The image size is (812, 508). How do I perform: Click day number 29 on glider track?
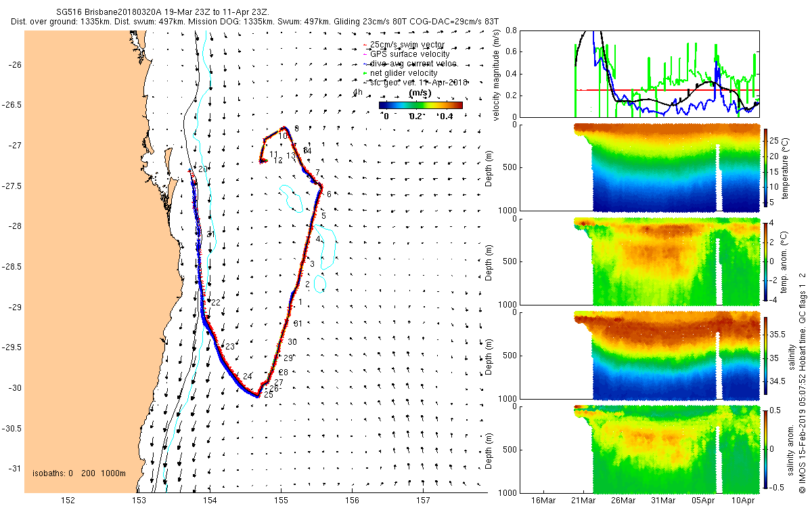(288, 358)
